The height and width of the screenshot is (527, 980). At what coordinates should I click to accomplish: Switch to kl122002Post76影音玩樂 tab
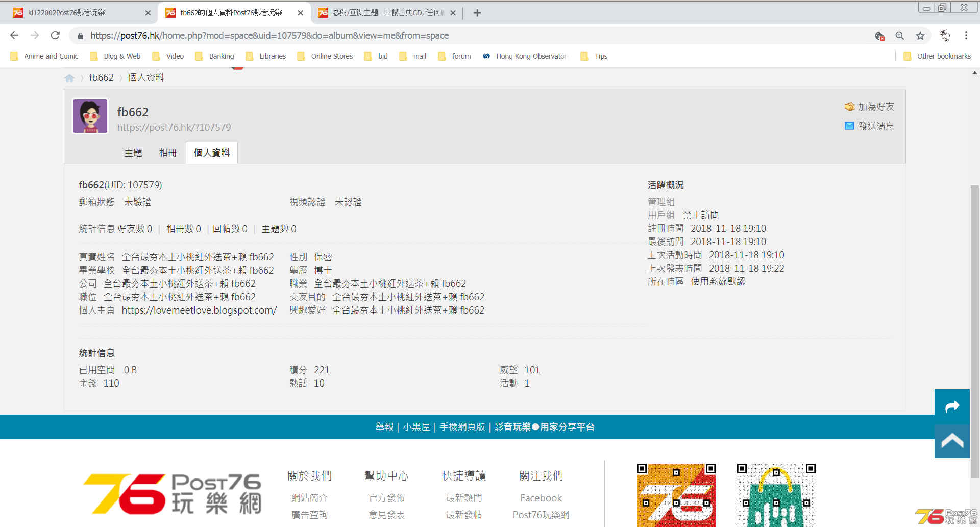point(79,13)
